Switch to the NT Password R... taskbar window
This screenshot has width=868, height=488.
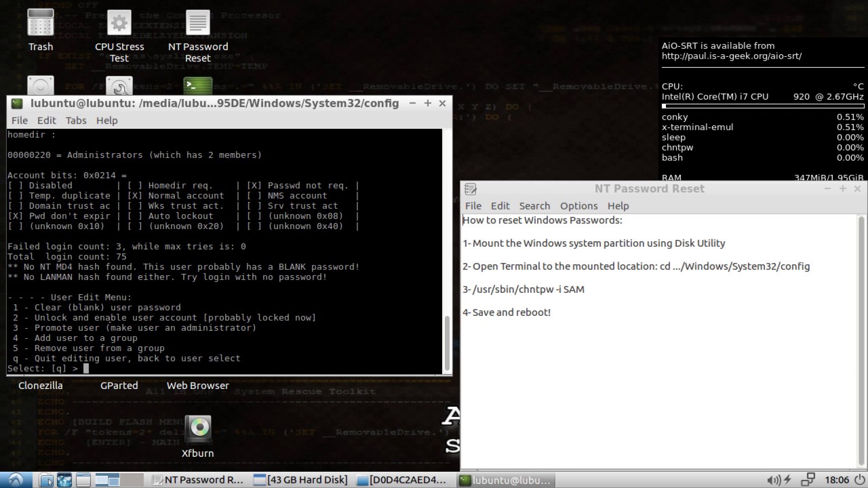click(x=198, y=480)
